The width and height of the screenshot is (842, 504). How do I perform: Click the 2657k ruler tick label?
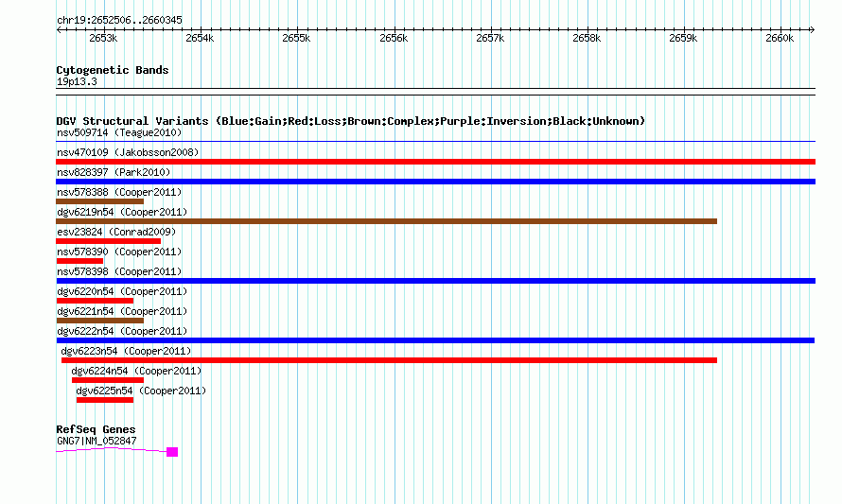point(490,38)
